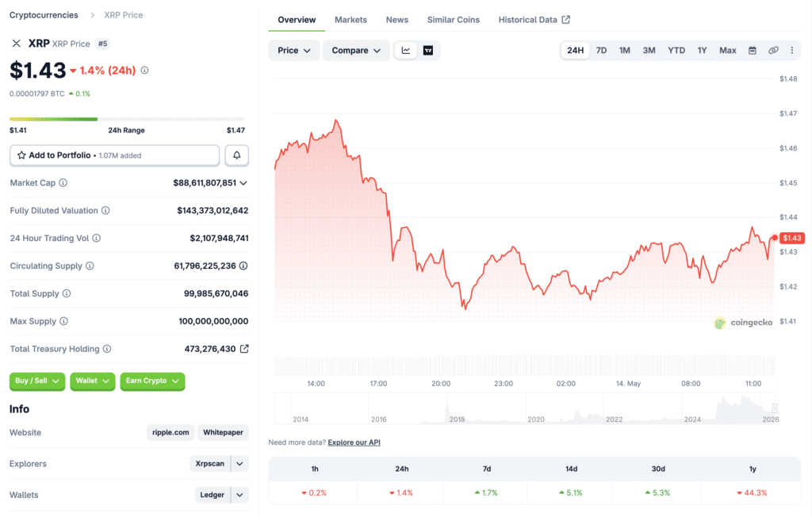This screenshot has height=517, width=812.
Task: Select 1M time range
Action: coord(625,50)
